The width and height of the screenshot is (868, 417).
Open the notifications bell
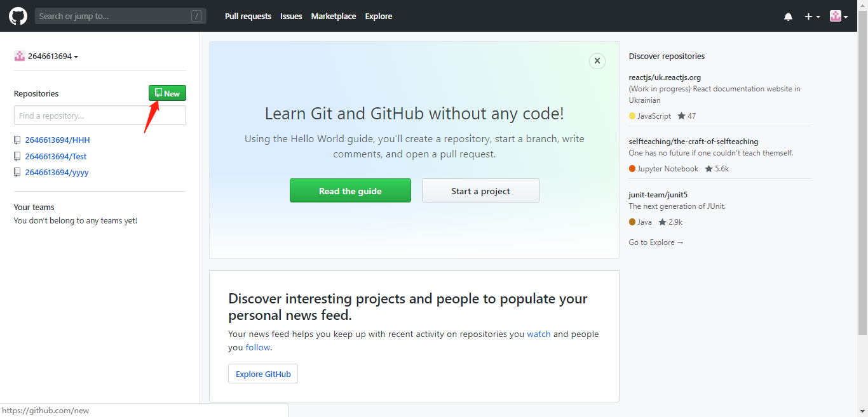point(788,17)
